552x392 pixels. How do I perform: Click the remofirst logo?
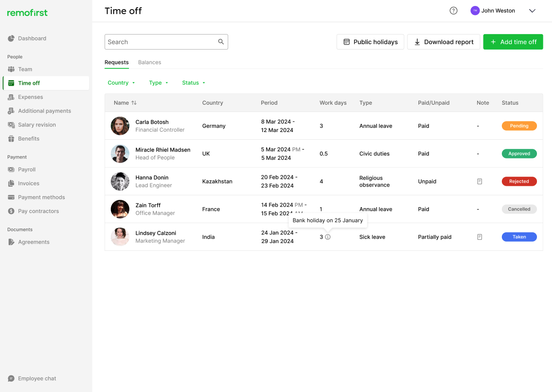click(x=27, y=13)
